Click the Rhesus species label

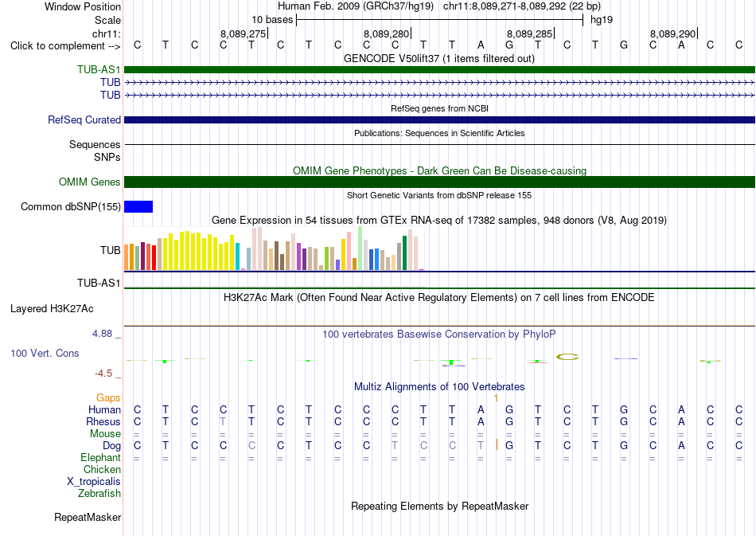tap(103, 421)
